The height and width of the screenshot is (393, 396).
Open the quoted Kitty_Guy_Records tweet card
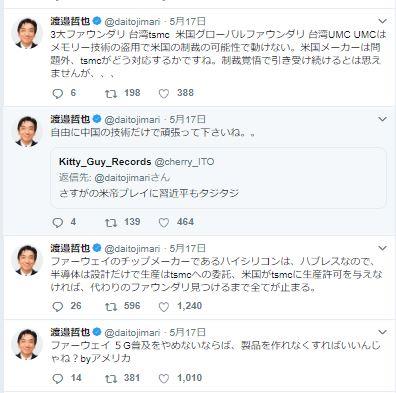point(218,178)
